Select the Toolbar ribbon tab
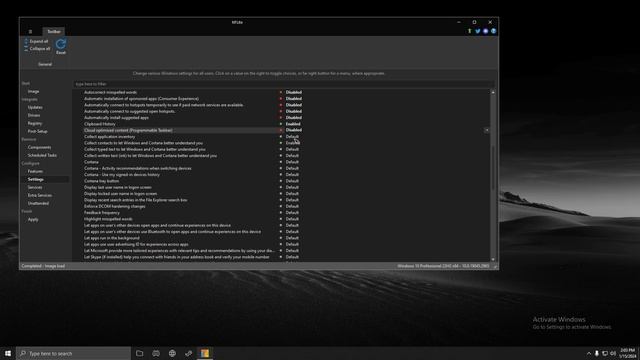This screenshot has width=640, height=360. pyautogui.click(x=53, y=31)
